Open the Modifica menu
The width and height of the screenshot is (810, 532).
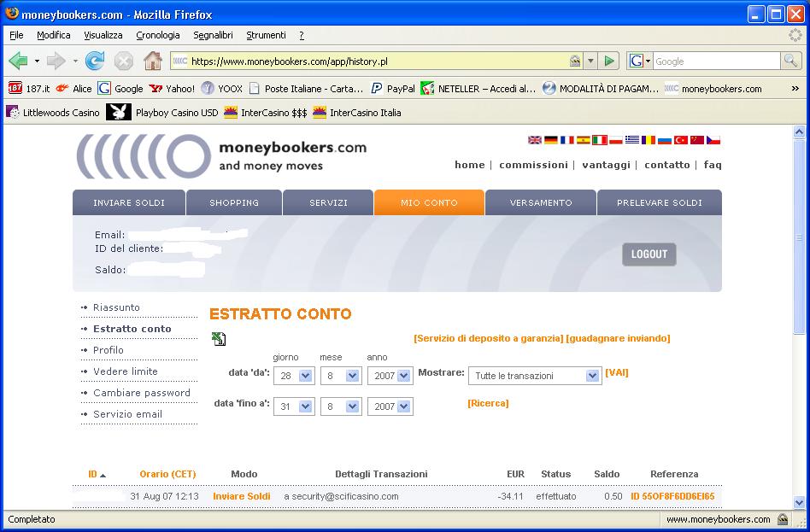54,35
